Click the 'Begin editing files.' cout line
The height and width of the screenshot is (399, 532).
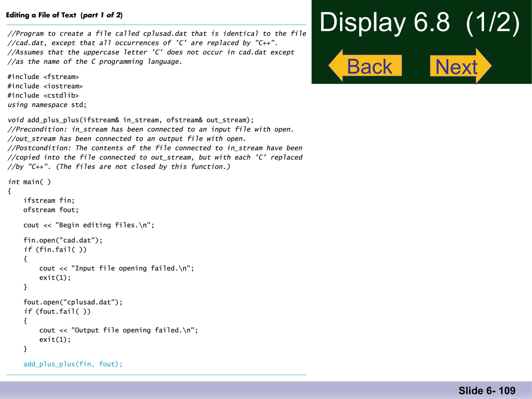pyautogui.click(x=89, y=225)
